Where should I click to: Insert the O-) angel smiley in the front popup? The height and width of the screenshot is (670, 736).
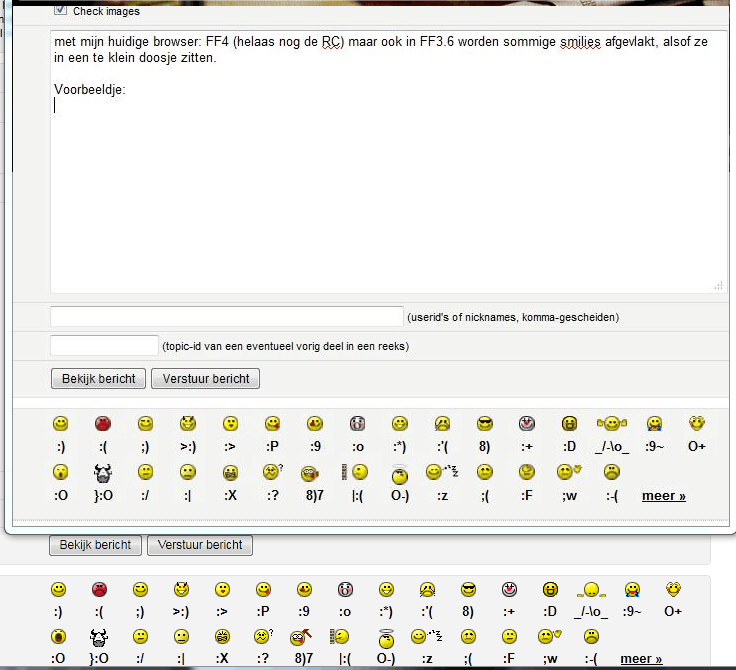click(399, 474)
